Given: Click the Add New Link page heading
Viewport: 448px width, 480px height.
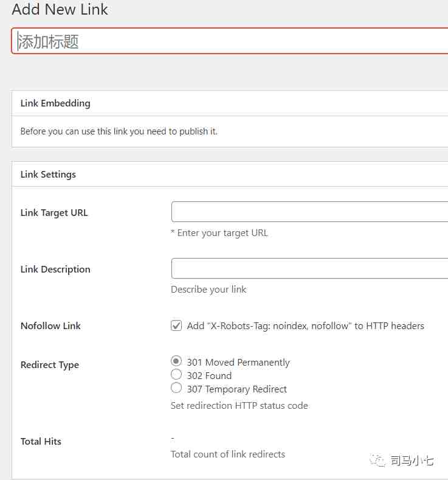Looking at the screenshot, I should [x=60, y=9].
